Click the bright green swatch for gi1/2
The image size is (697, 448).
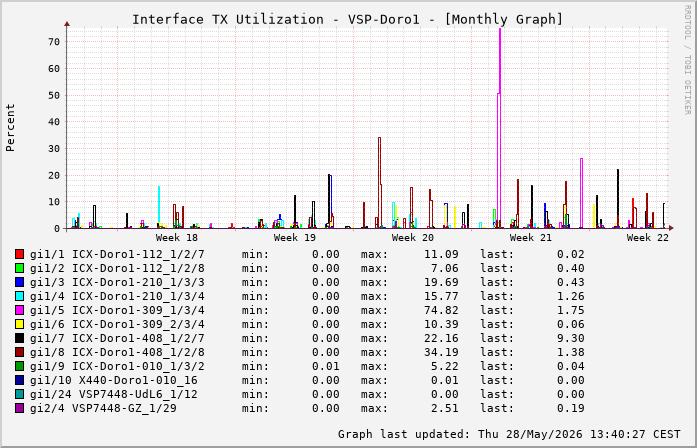[x=20, y=268]
